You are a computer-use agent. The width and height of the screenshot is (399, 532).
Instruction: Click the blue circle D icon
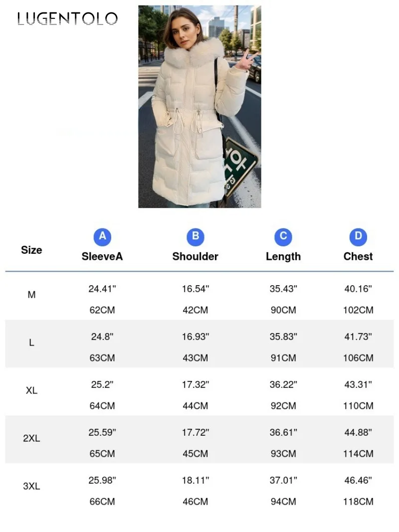pyautogui.click(x=358, y=236)
